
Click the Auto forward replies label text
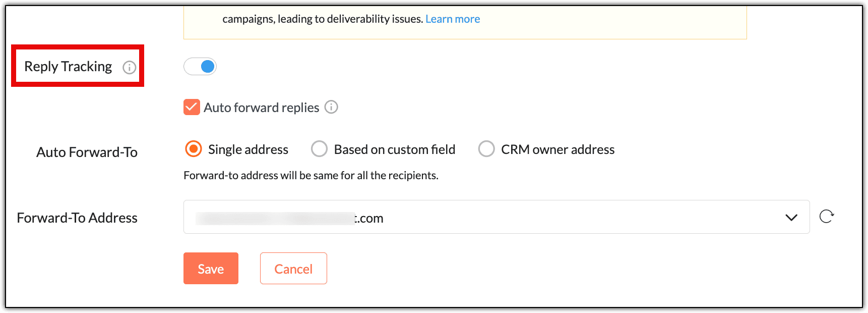point(261,108)
